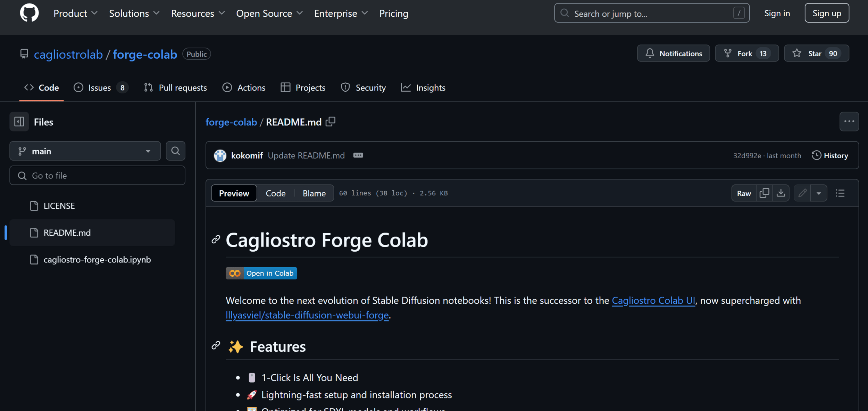Expand the commit message ellipsis

click(x=358, y=155)
